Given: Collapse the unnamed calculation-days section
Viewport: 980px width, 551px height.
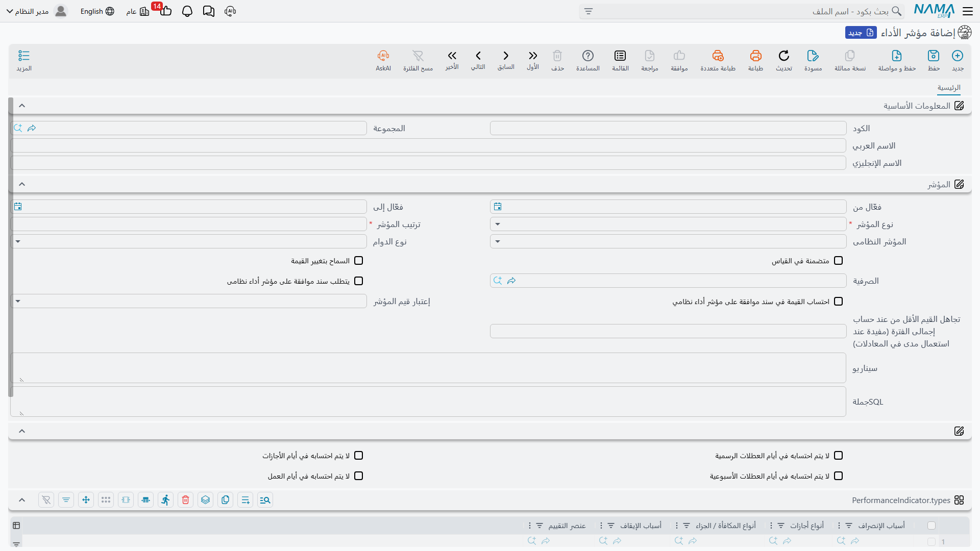Looking at the screenshot, I should [22, 431].
